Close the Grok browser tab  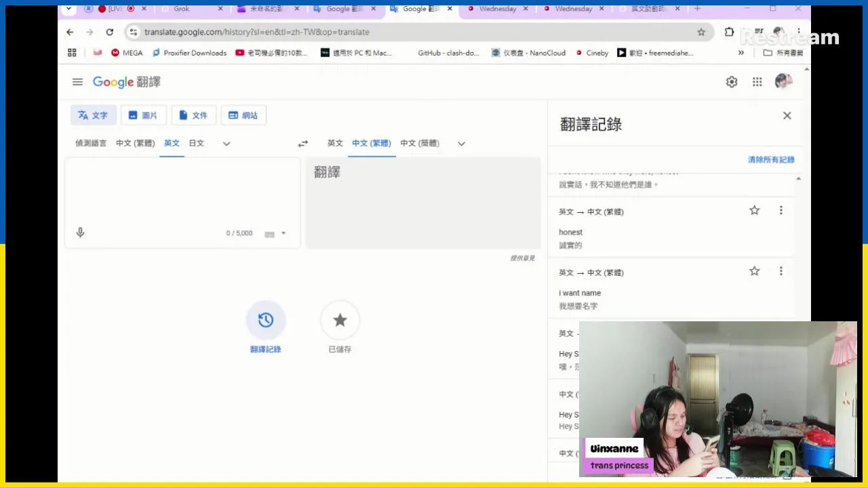pyautogui.click(x=220, y=9)
